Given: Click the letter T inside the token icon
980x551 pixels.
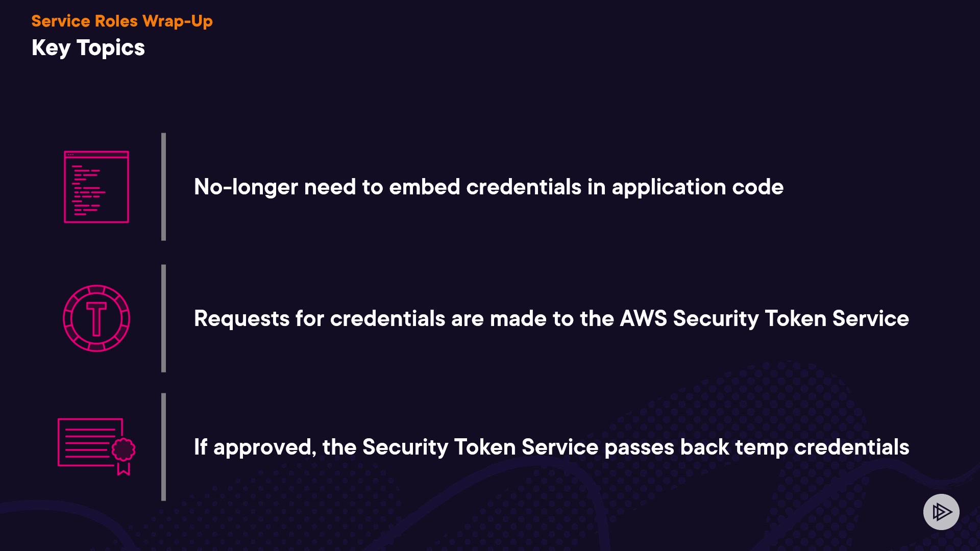Looking at the screenshot, I should point(96,319).
